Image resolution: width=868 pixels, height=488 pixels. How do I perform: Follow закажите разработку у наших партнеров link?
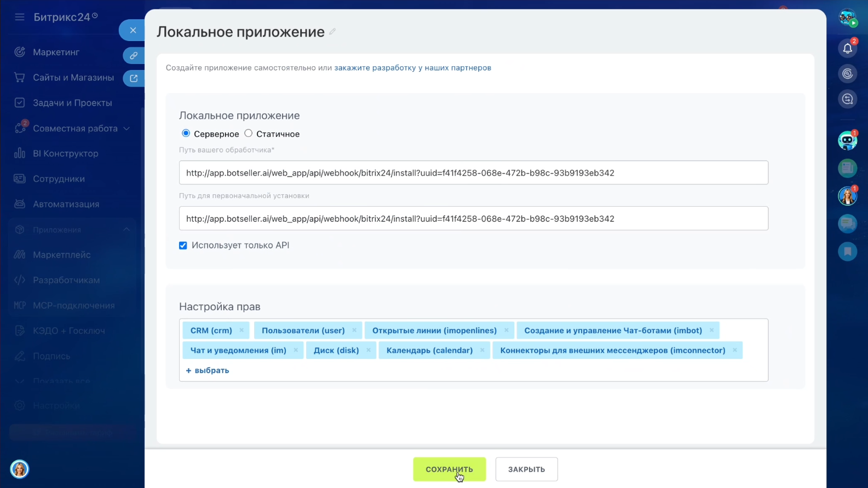pyautogui.click(x=412, y=68)
